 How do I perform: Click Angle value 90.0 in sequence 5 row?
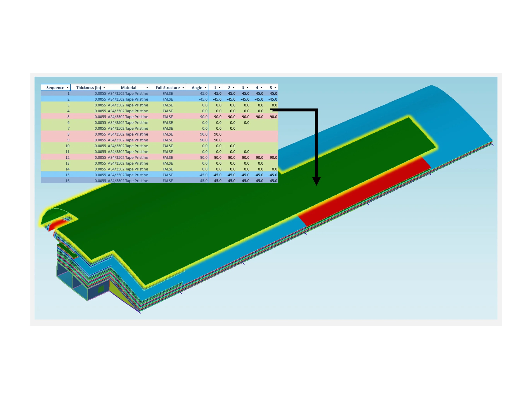[x=204, y=117]
